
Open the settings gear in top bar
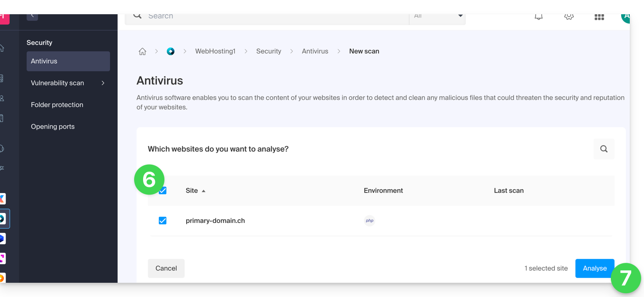[569, 17]
